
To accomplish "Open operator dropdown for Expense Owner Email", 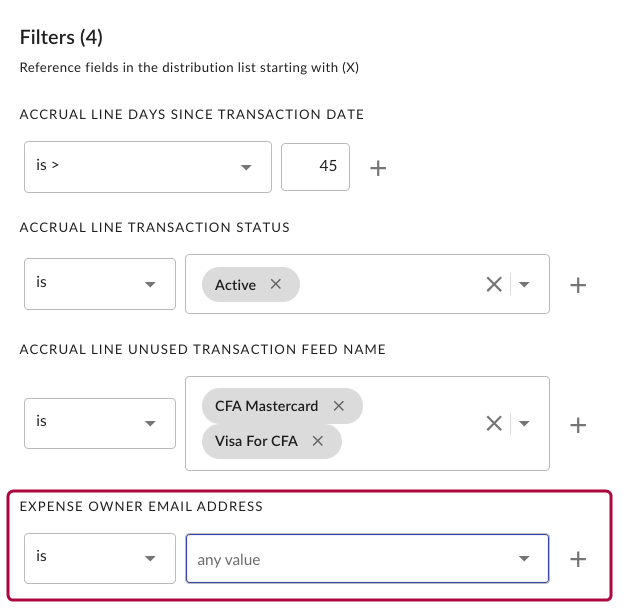I will click(100, 559).
